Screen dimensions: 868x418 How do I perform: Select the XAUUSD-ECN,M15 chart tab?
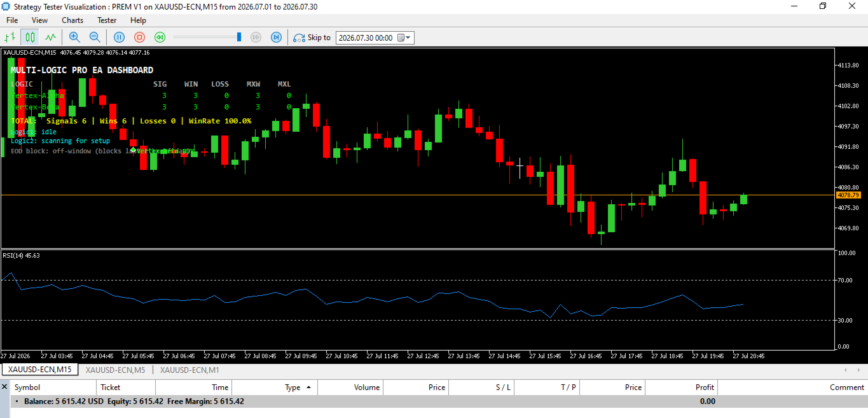[x=40, y=370]
